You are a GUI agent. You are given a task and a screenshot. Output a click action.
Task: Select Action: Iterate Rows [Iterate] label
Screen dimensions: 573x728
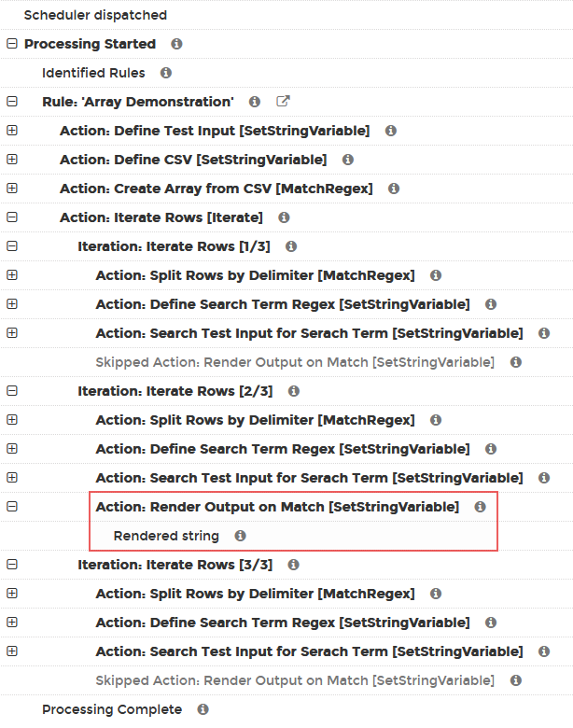tap(161, 217)
